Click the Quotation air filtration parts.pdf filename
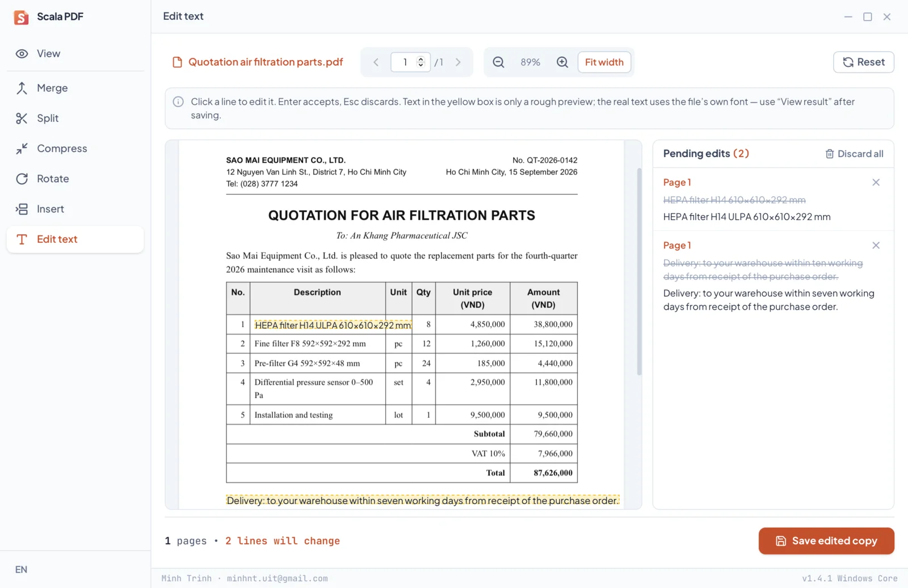Viewport: 908px width, 588px height. [266, 62]
